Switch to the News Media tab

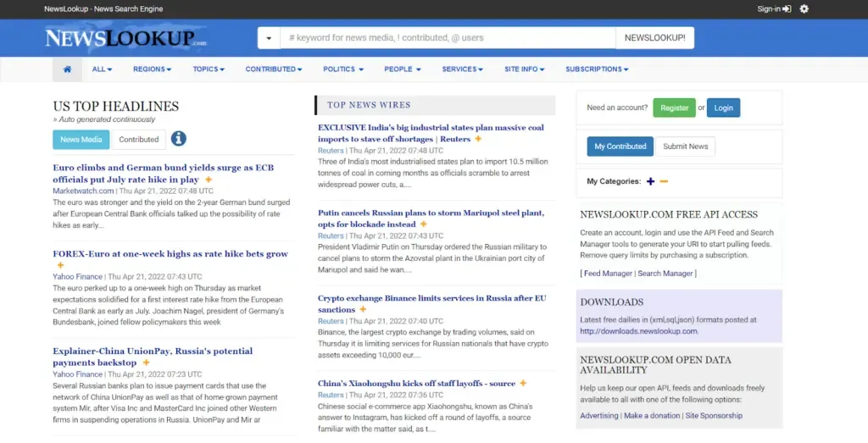(x=81, y=140)
